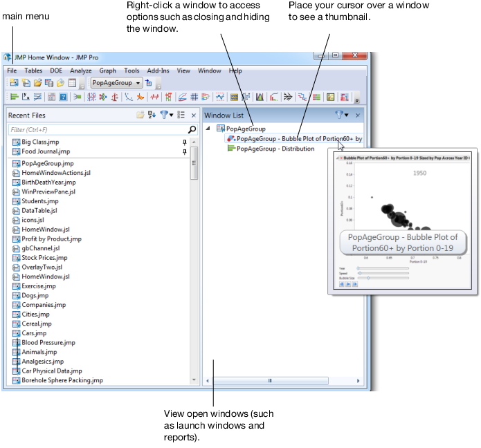Click the bubble plot thumbnail preview
The image size is (481, 448).
(403, 221)
